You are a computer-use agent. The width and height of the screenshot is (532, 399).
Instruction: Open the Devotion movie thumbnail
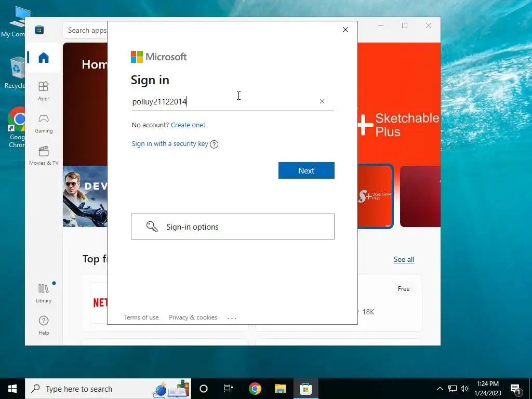point(85,196)
